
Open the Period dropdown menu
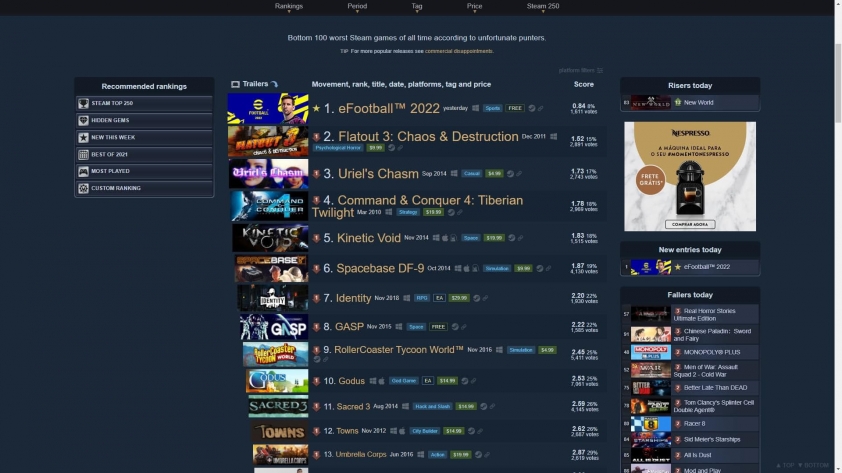tap(357, 6)
